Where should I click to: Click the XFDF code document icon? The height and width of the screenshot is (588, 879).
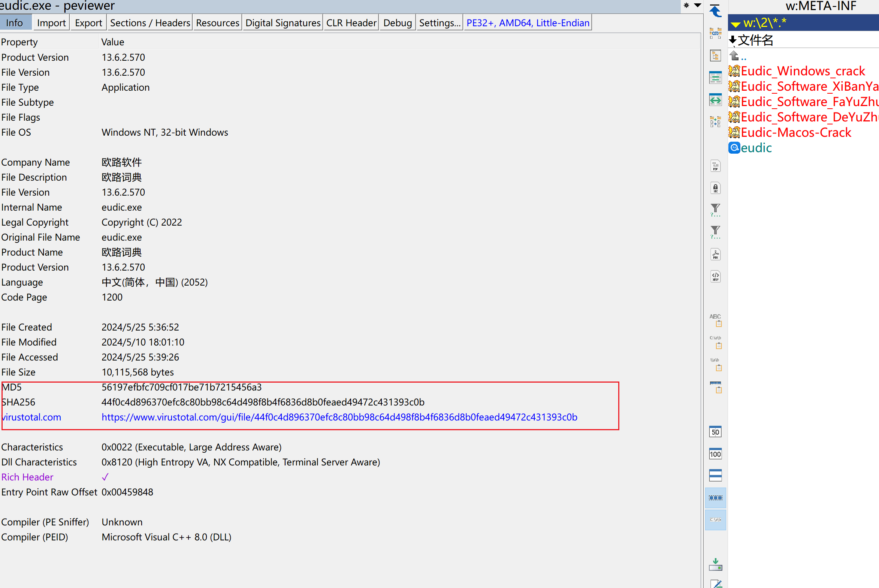coord(715,276)
